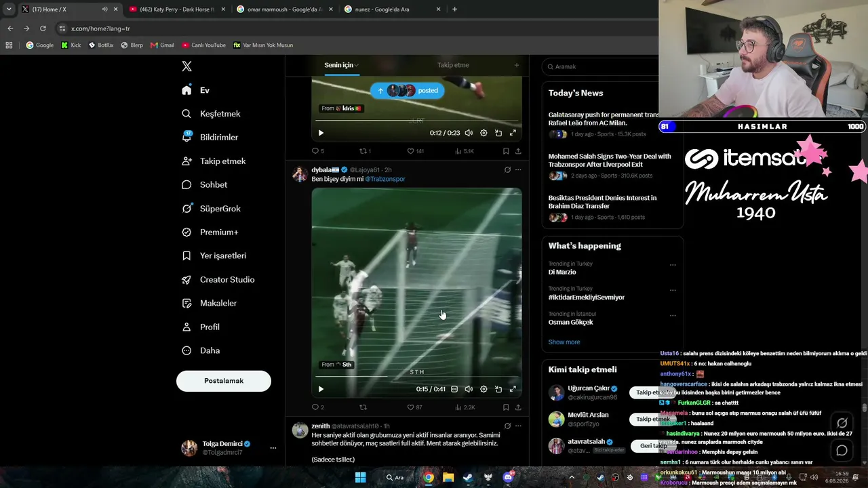Seek on the İdris video progress bar

point(416,121)
